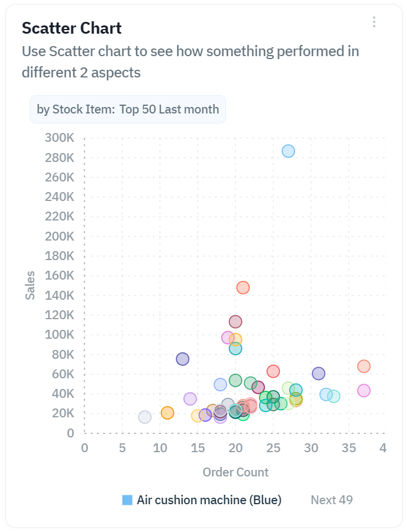407x532 pixels.
Task: Select the lavender point at order count 14
Action: click(x=190, y=399)
